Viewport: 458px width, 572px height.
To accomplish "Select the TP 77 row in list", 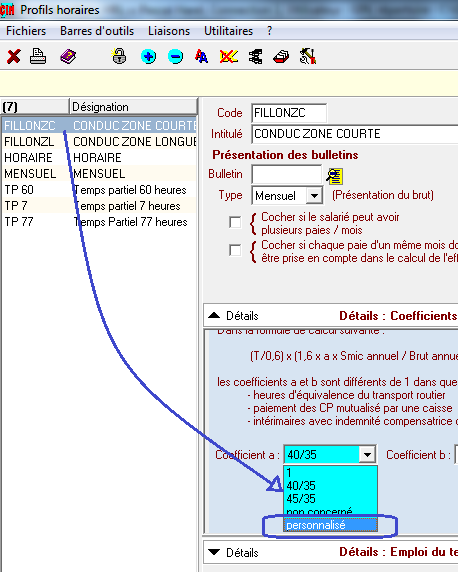I will [x=99, y=222].
